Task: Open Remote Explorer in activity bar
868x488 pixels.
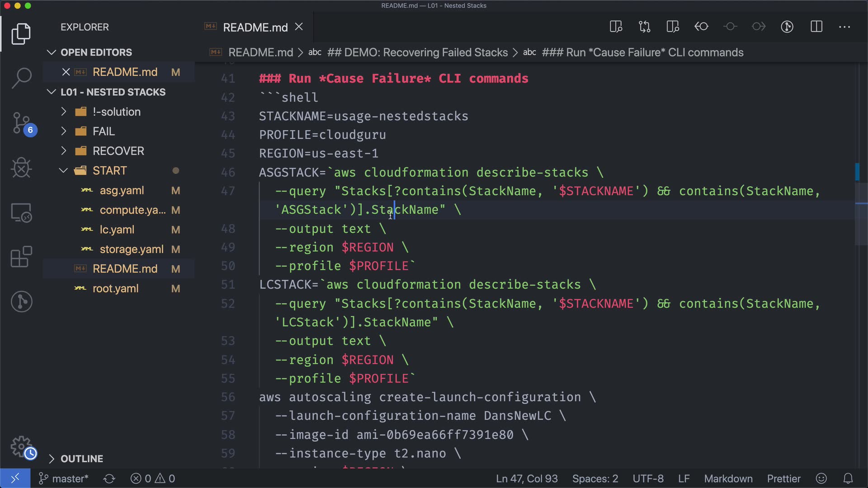Action: 21,212
